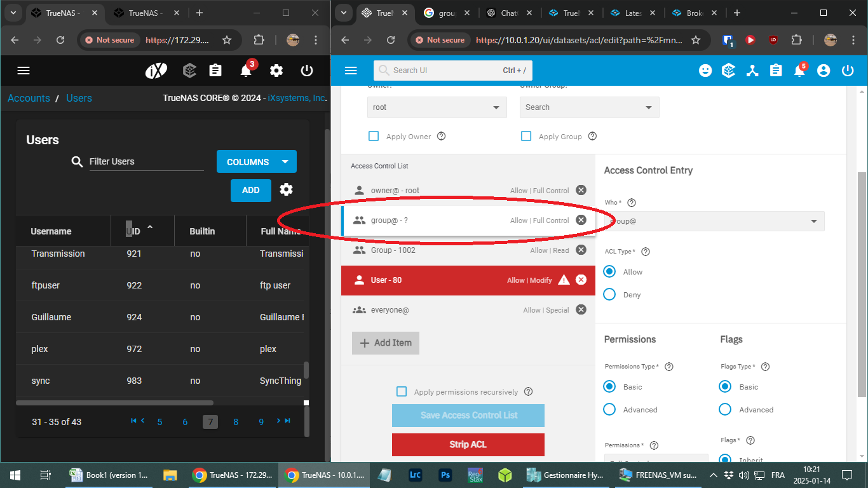Choose Advanced under Flags Type
This screenshot has height=488, width=868.
(x=725, y=409)
